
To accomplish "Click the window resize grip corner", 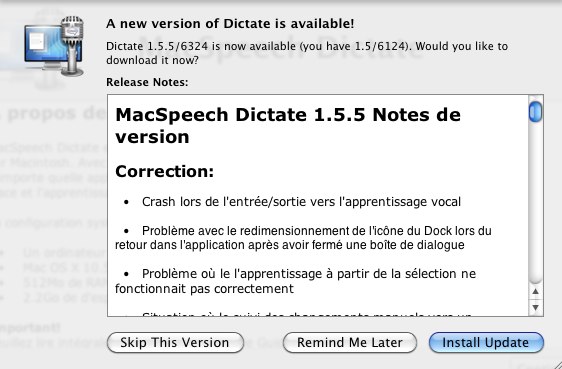I will (x=556, y=364).
